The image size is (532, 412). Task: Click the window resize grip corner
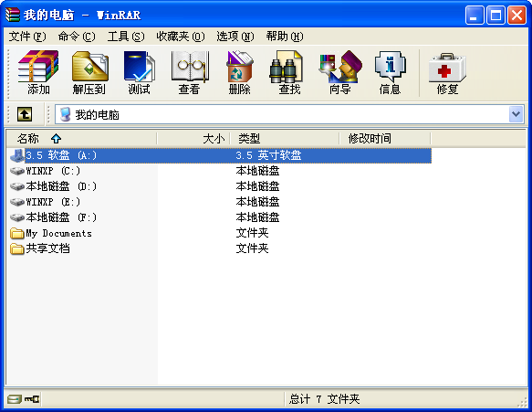coord(522,402)
